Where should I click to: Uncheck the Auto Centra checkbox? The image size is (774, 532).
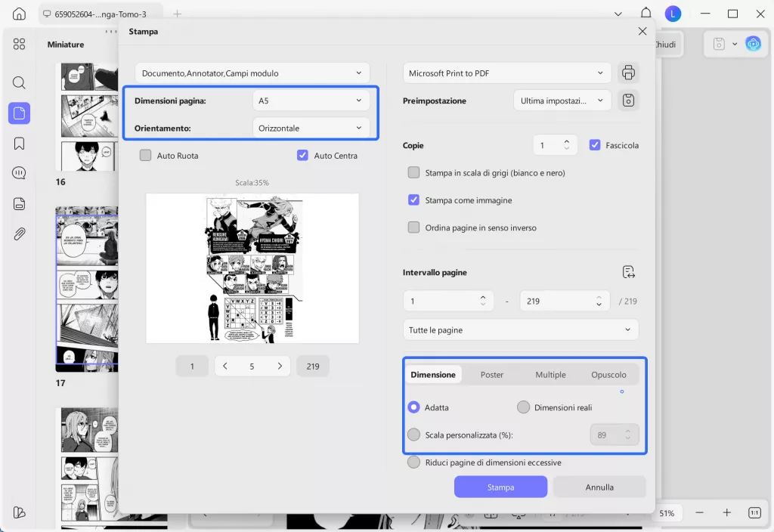coord(302,156)
